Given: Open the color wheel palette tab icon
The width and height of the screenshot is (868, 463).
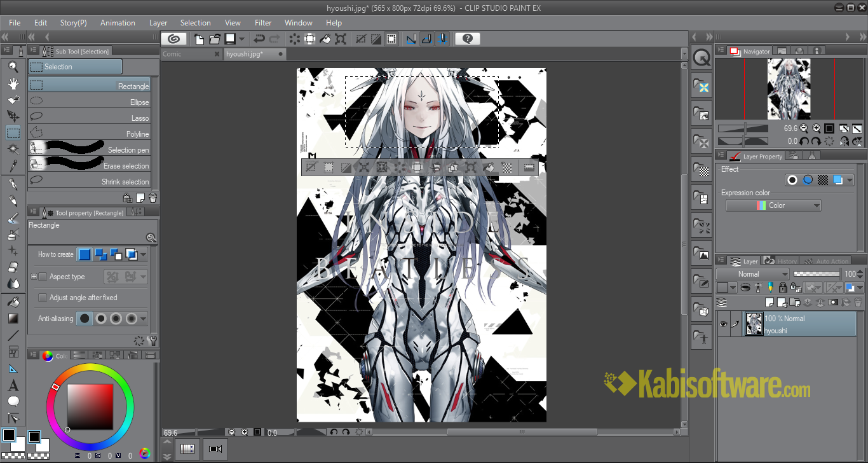Looking at the screenshot, I should [48, 356].
